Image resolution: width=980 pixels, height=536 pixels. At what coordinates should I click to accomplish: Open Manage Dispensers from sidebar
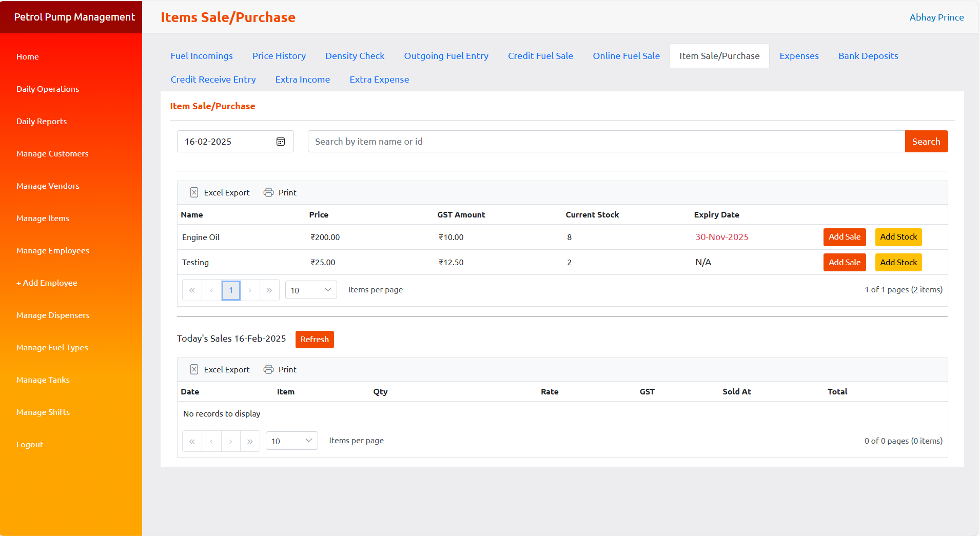click(53, 315)
